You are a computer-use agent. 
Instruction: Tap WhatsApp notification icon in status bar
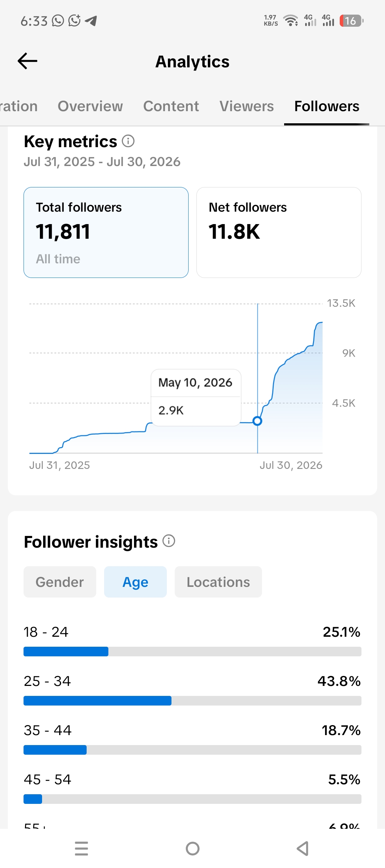(58, 21)
